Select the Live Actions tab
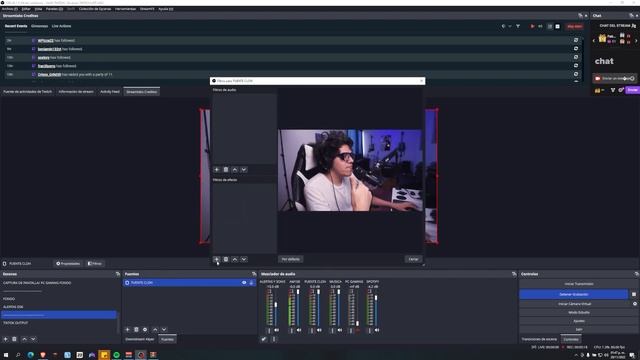Viewport: 640px width, 360px height. (61, 26)
